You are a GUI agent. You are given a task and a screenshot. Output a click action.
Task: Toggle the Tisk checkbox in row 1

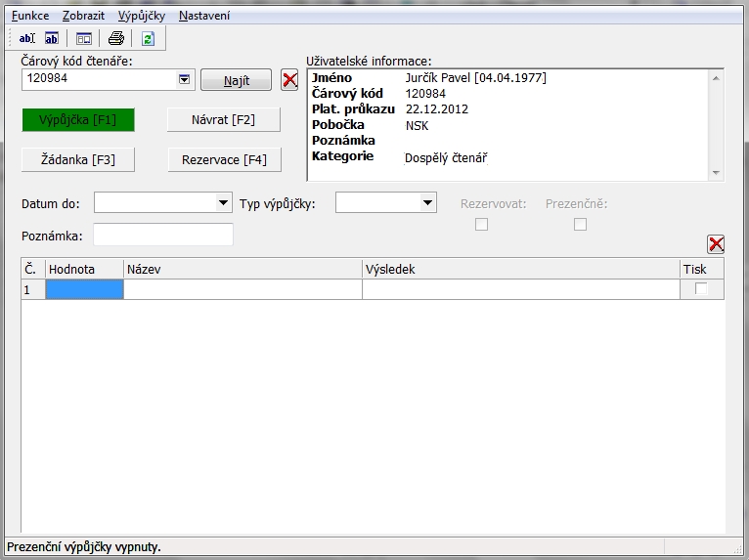701,289
